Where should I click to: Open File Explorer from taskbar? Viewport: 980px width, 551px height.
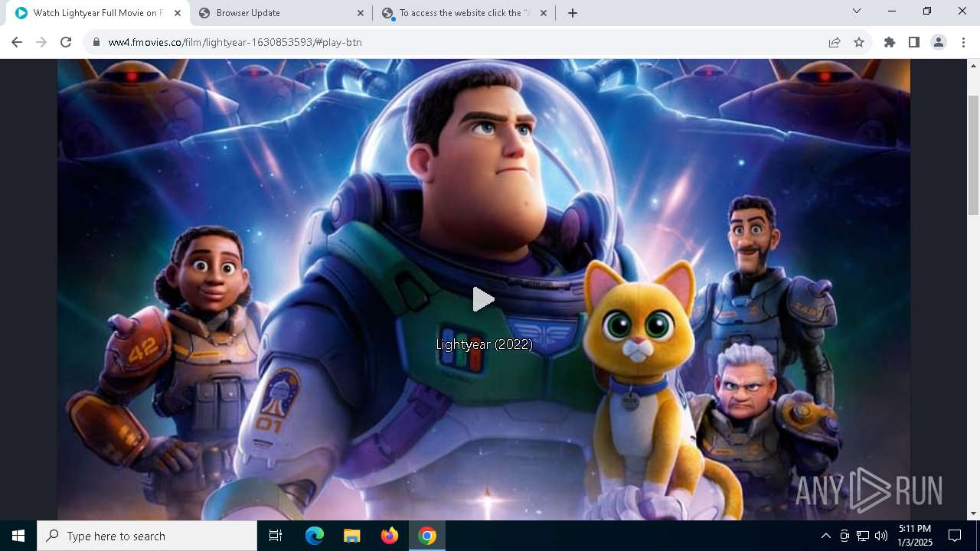351,536
